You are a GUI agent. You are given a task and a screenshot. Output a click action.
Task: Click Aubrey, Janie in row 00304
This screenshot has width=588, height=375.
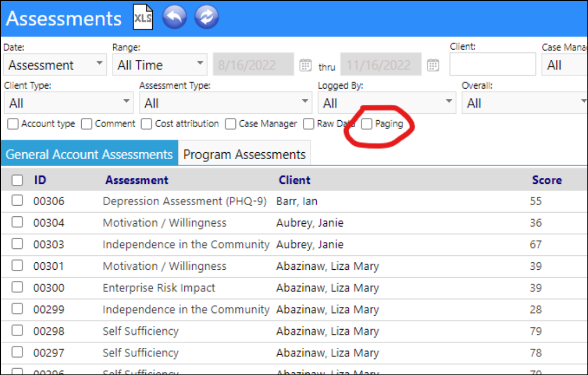point(310,223)
